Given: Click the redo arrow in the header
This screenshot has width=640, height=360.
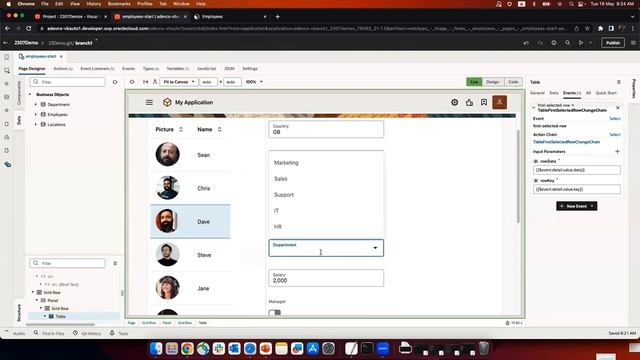Looking at the screenshot, I should [540, 43].
